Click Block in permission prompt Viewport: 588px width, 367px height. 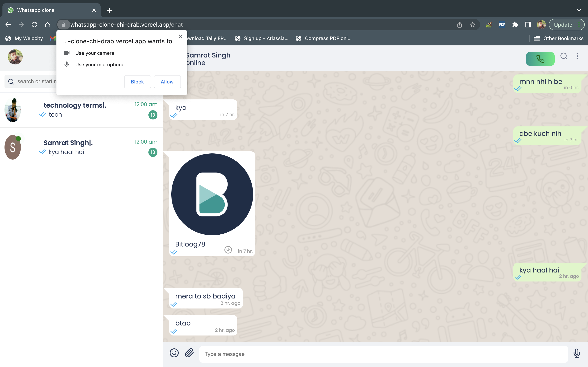pyautogui.click(x=137, y=82)
